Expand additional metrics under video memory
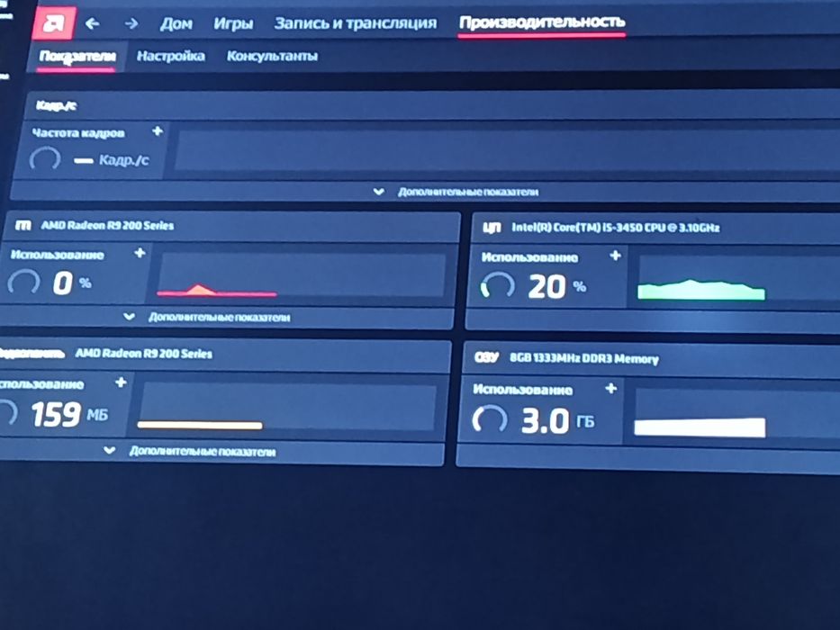840x630 pixels. coord(190,451)
